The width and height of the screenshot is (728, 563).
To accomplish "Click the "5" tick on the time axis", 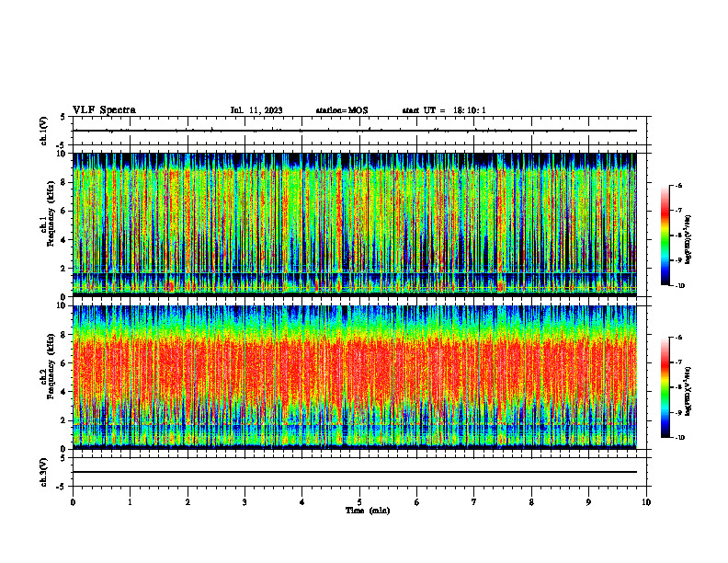I will (x=359, y=502).
